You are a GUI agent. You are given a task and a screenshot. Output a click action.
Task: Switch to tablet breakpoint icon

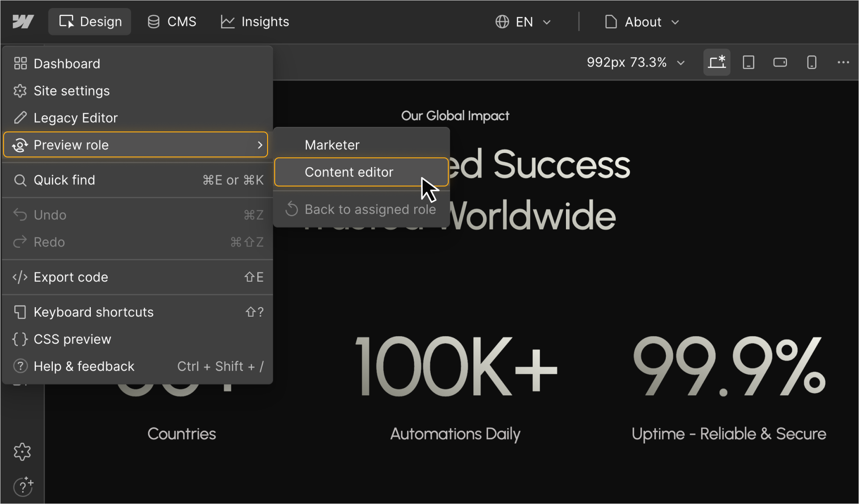(x=748, y=62)
